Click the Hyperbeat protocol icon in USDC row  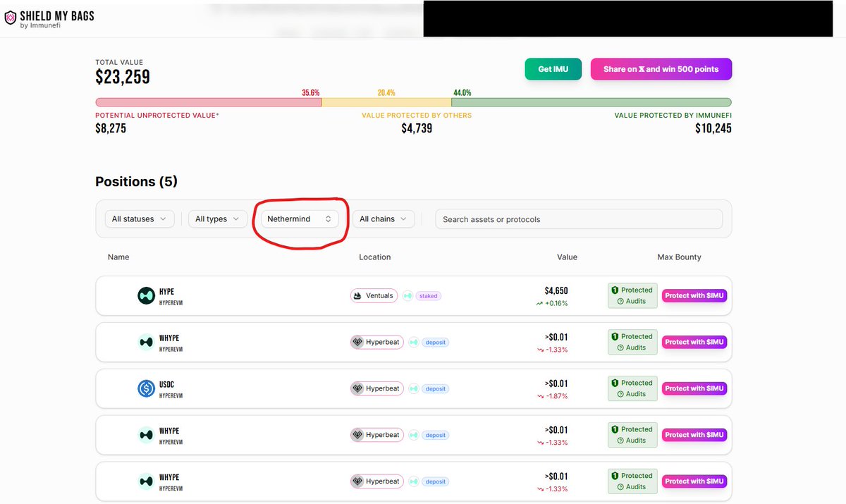[x=357, y=388]
